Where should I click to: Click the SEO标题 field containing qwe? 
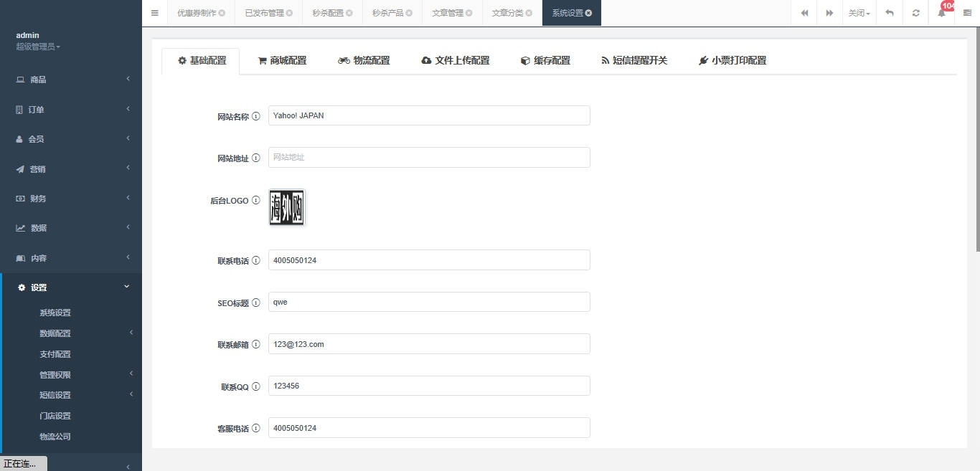click(429, 302)
